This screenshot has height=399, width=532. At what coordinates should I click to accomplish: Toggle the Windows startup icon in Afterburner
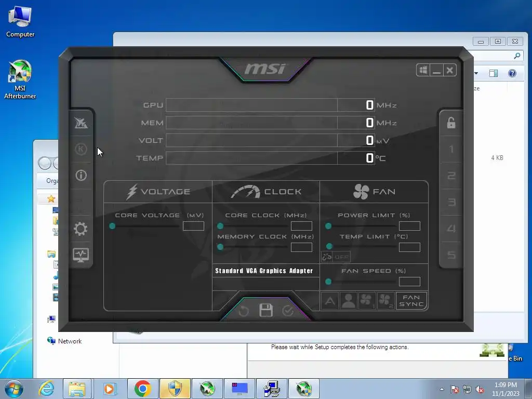point(423,70)
